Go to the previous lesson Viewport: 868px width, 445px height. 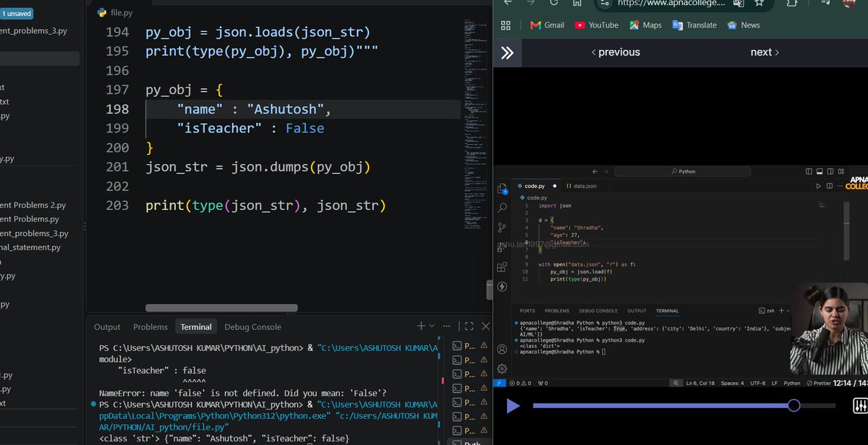click(616, 52)
